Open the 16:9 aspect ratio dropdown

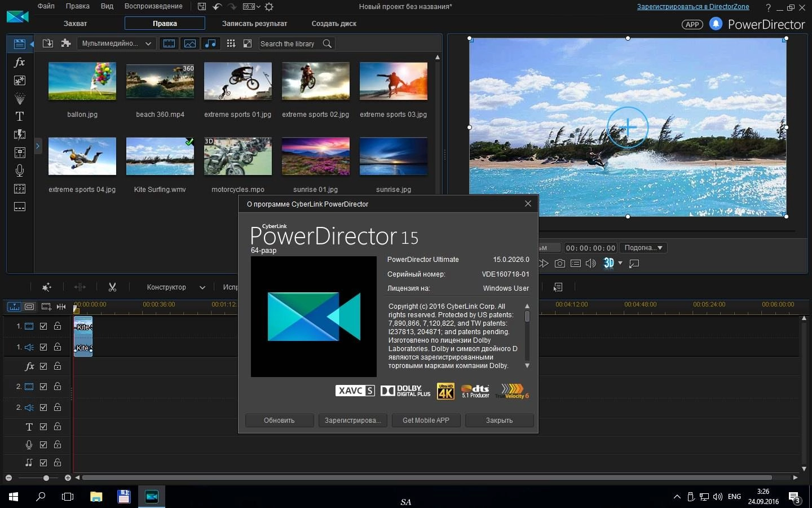click(x=251, y=7)
